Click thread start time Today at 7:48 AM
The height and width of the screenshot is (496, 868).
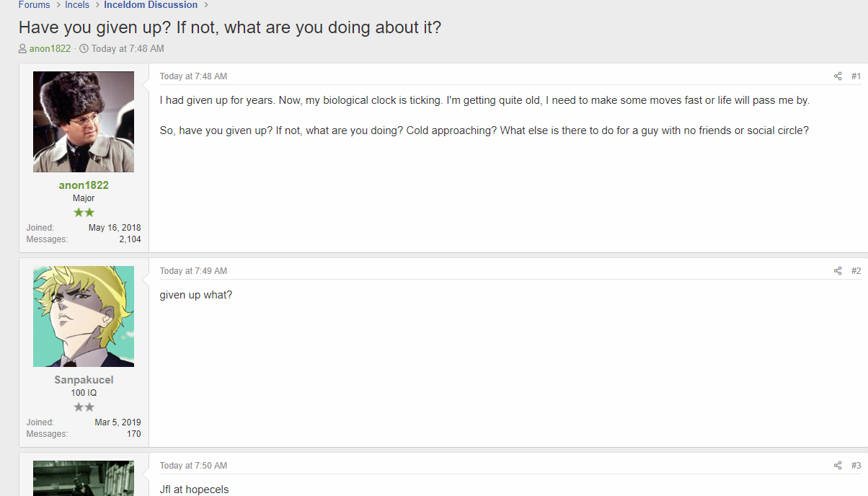pyautogui.click(x=128, y=49)
